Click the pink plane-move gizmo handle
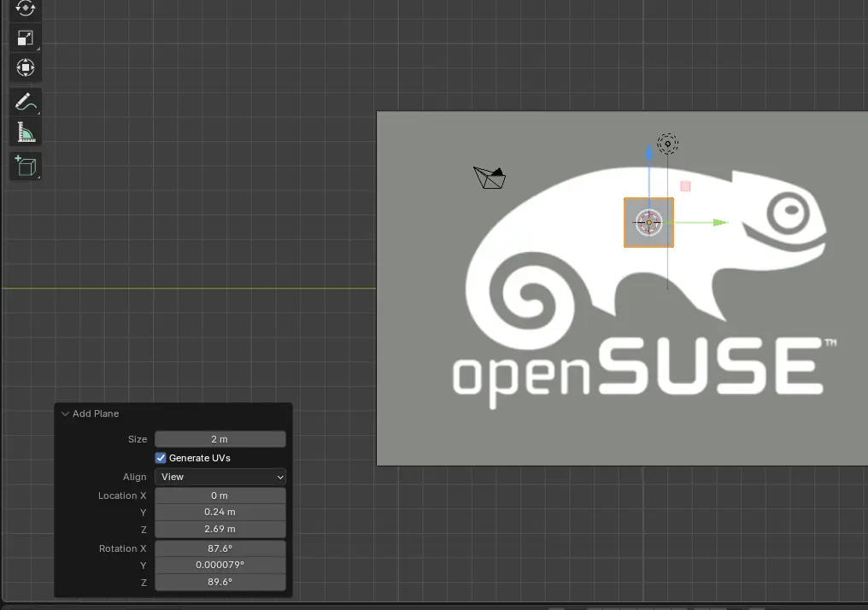This screenshot has height=610, width=868. click(x=685, y=186)
